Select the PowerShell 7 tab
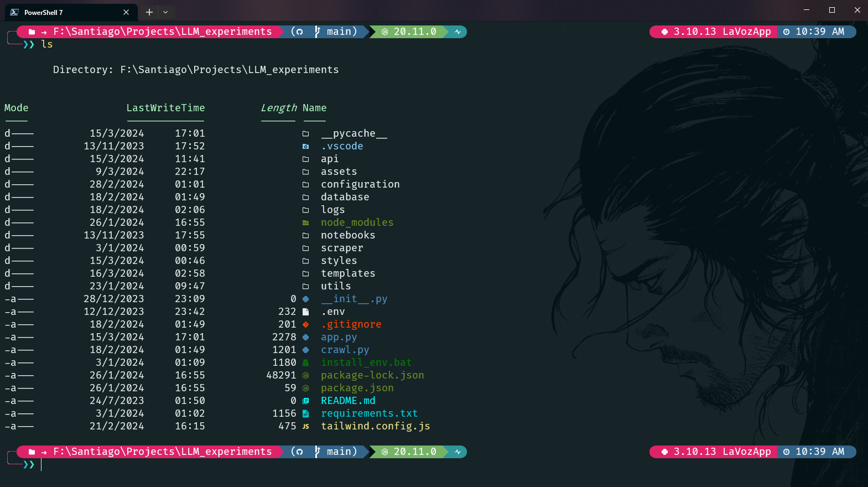This screenshot has height=487, width=868. 70,12
